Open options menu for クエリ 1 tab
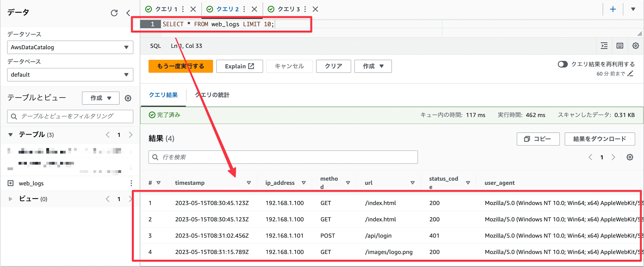This screenshot has height=267, width=644. (x=183, y=9)
